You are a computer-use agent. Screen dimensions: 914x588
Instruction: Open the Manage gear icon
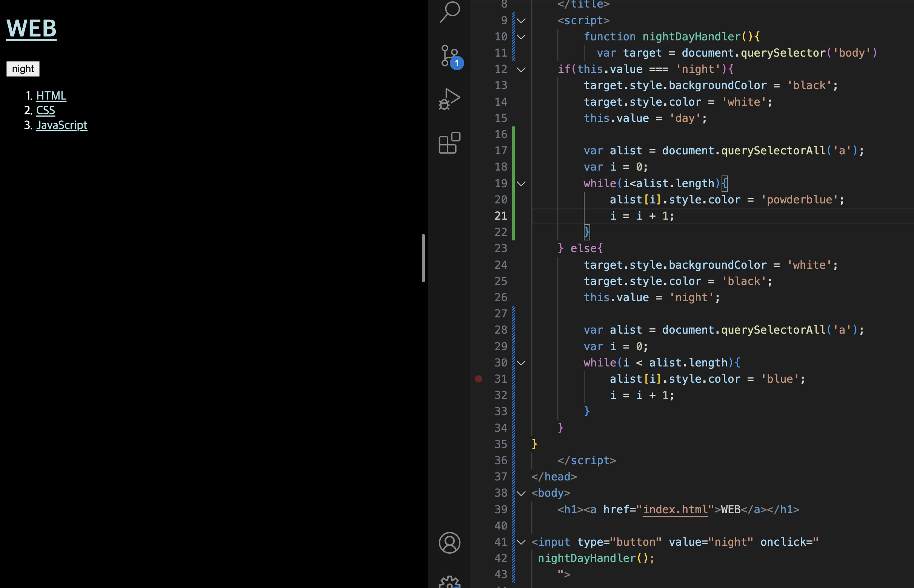[450, 582]
